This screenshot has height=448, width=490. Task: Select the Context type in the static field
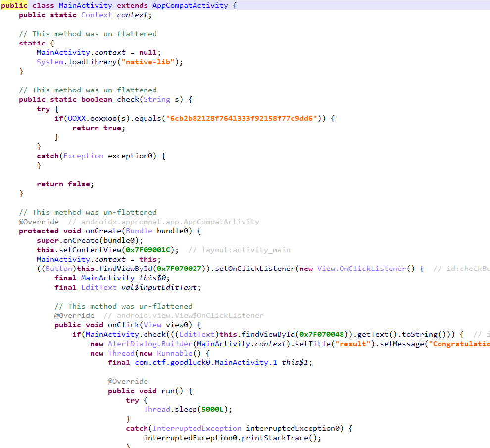pyautogui.click(x=96, y=15)
